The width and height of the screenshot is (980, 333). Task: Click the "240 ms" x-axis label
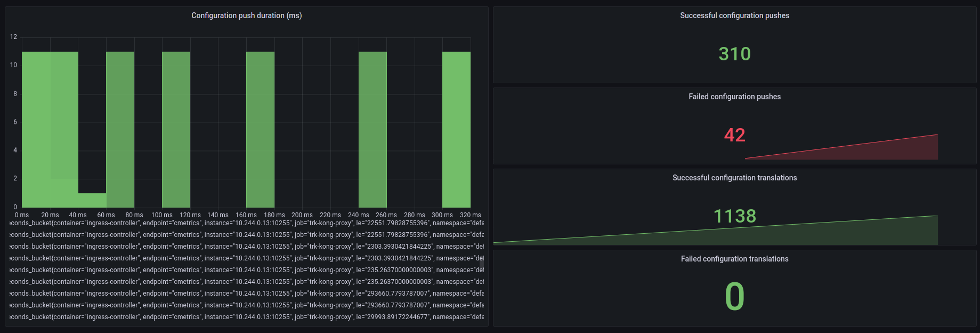point(359,215)
